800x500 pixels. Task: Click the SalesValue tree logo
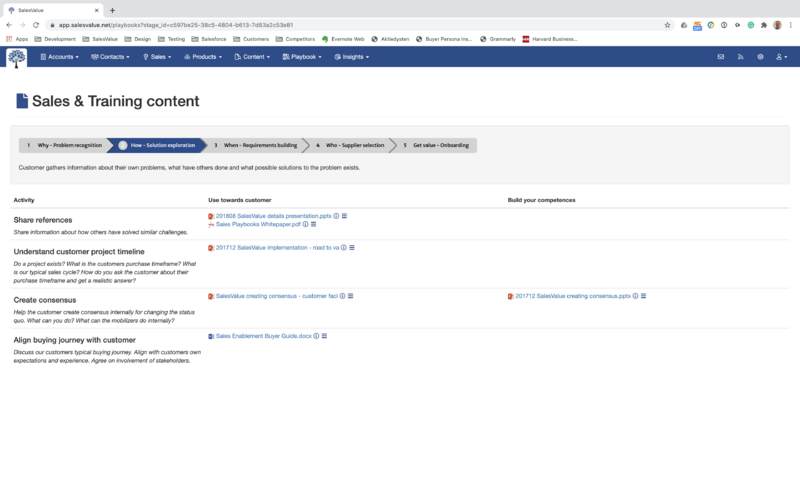(x=17, y=57)
